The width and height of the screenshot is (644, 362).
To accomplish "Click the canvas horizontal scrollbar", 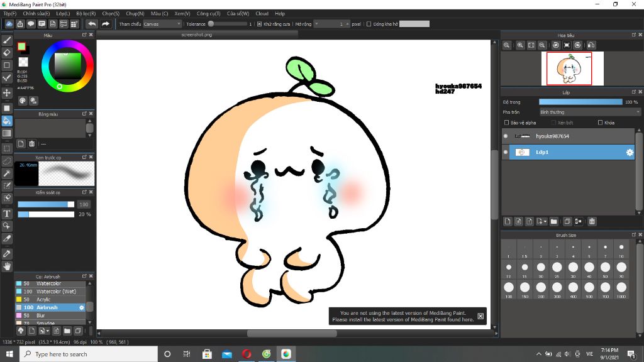I will [x=292, y=334].
